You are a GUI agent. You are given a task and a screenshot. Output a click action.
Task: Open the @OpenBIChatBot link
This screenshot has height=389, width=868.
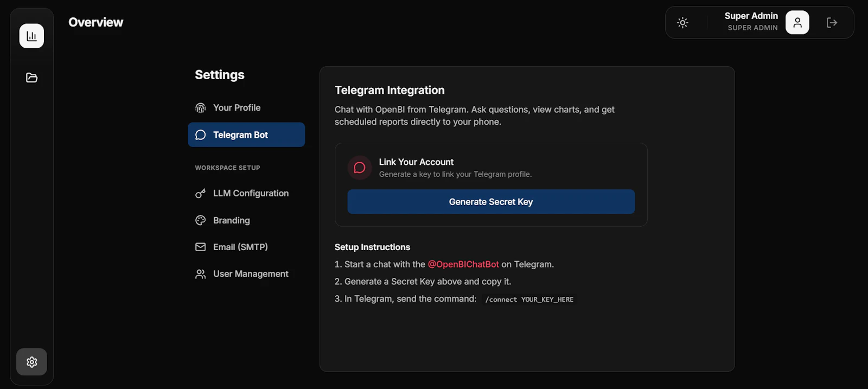tap(463, 264)
